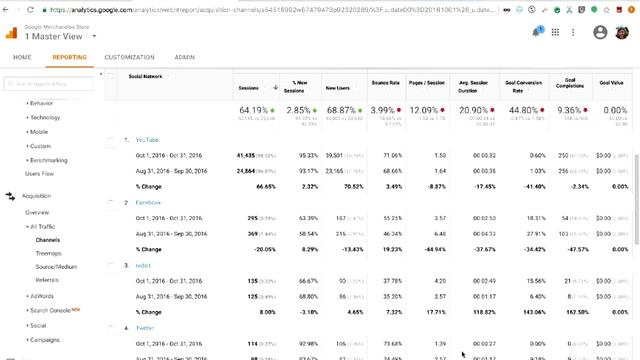Viewport: 640px width, 360px height.
Task: Expand the AdWords section
Action: pos(40,296)
